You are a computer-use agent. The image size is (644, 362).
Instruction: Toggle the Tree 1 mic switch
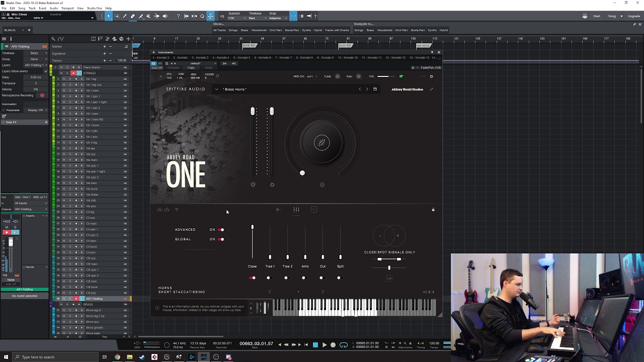[270, 278]
